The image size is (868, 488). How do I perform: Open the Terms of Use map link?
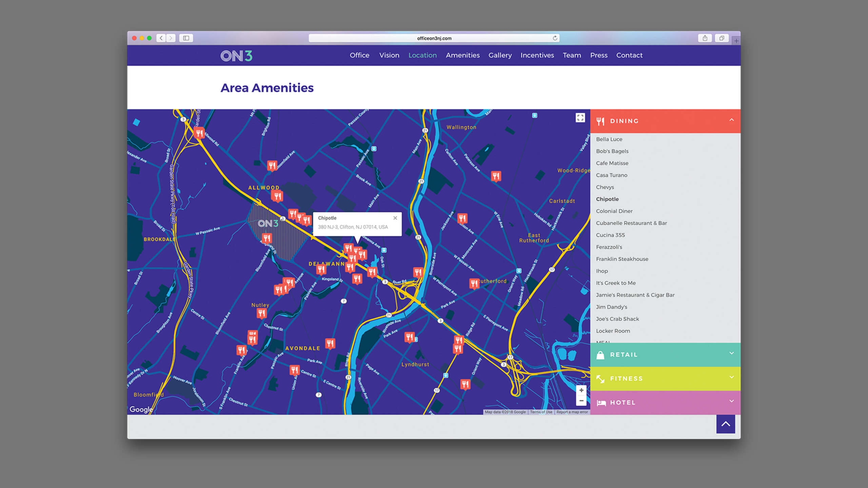point(541,412)
